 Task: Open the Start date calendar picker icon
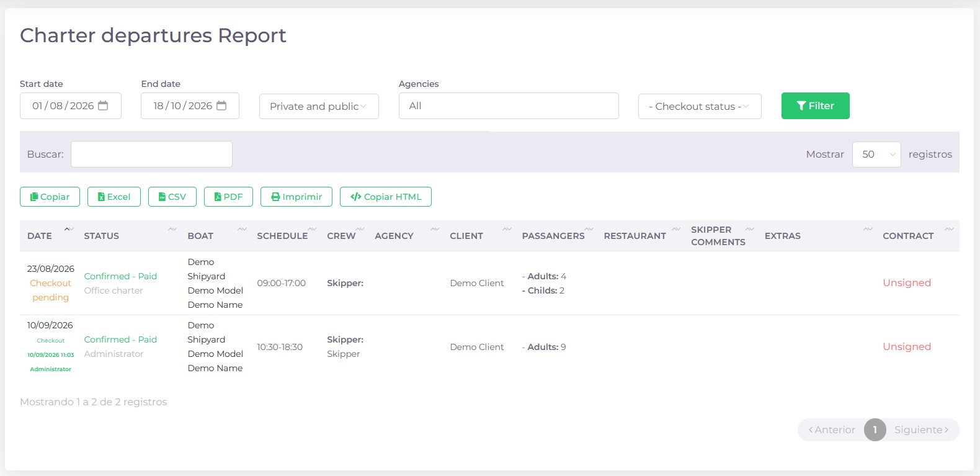point(103,106)
